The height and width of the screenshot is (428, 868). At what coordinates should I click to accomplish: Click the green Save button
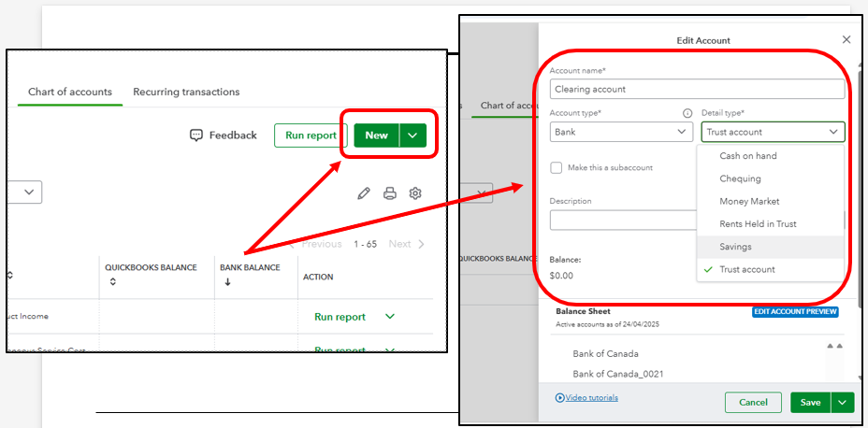[810, 403]
